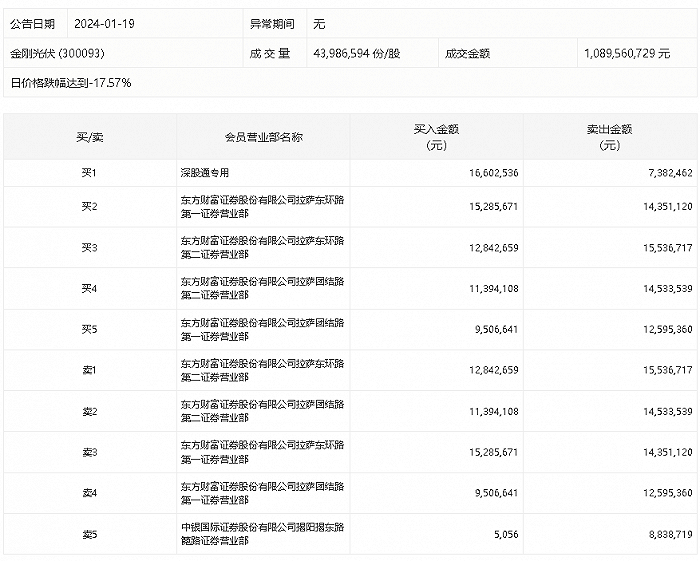Click the broker name in row 卖3
The width and height of the screenshot is (700, 561).
pyautogui.click(x=262, y=452)
